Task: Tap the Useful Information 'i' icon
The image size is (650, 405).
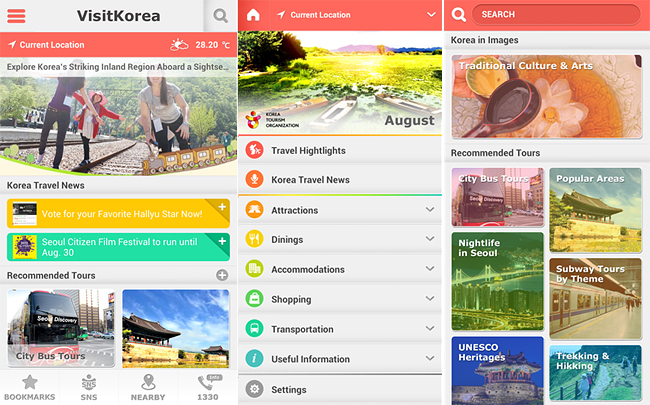Action: [255, 359]
